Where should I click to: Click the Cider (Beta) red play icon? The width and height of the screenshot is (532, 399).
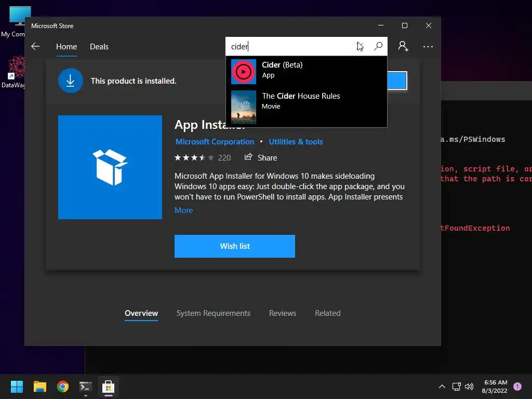[243, 72]
